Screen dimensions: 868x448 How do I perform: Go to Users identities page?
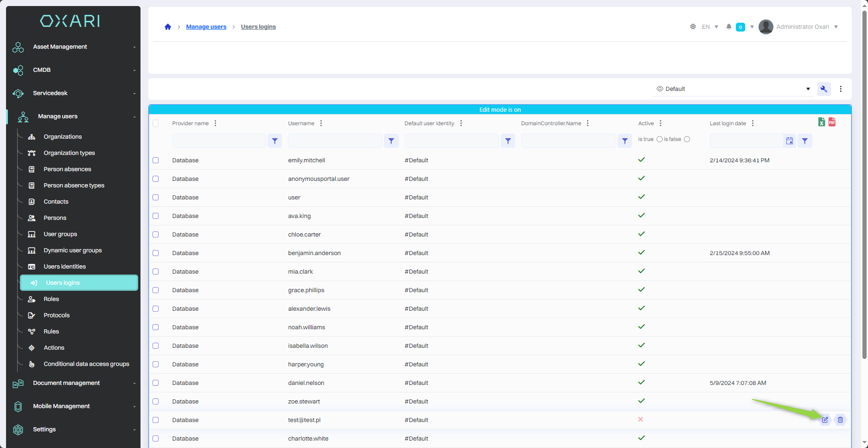tap(64, 267)
